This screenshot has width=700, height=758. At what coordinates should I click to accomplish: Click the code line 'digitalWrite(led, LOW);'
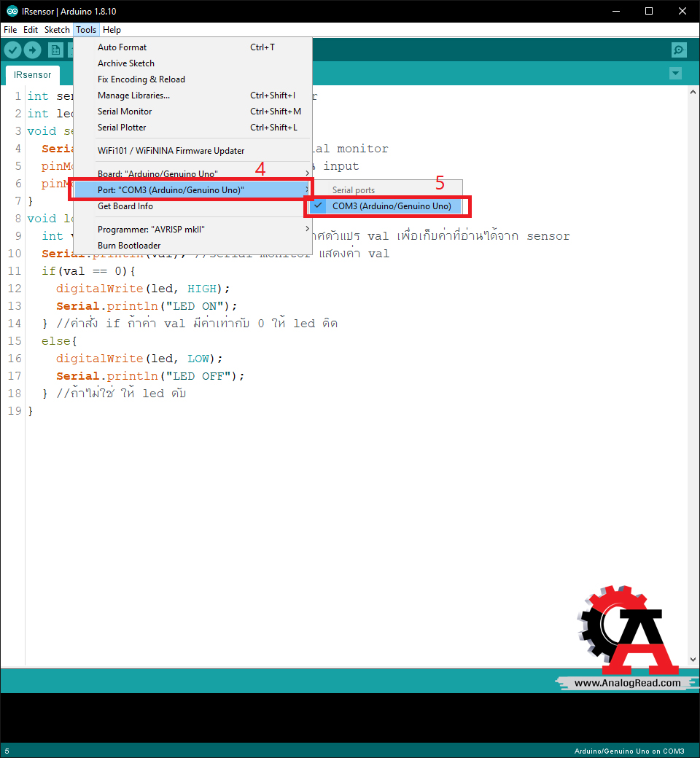click(139, 358)
